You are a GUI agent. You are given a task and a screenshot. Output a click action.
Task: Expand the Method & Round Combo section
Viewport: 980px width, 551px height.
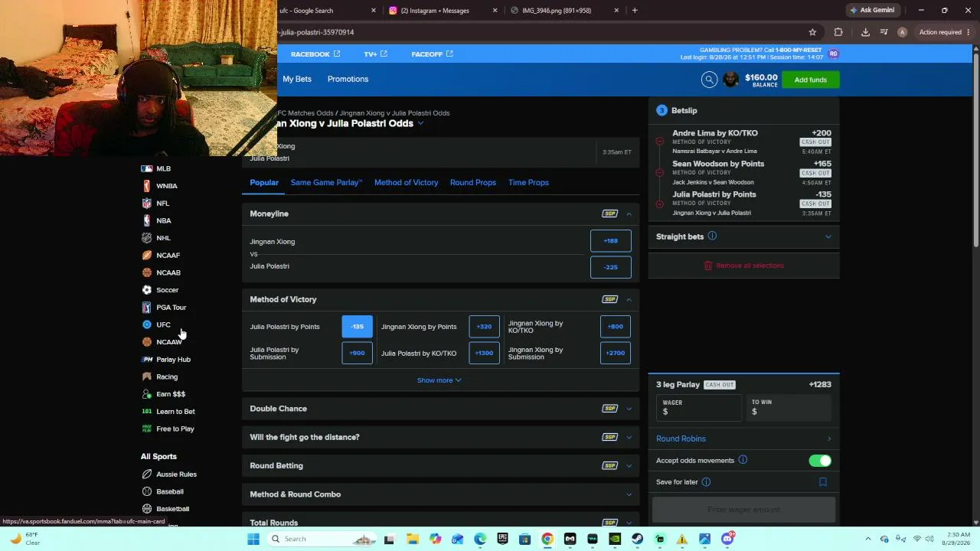629,494
